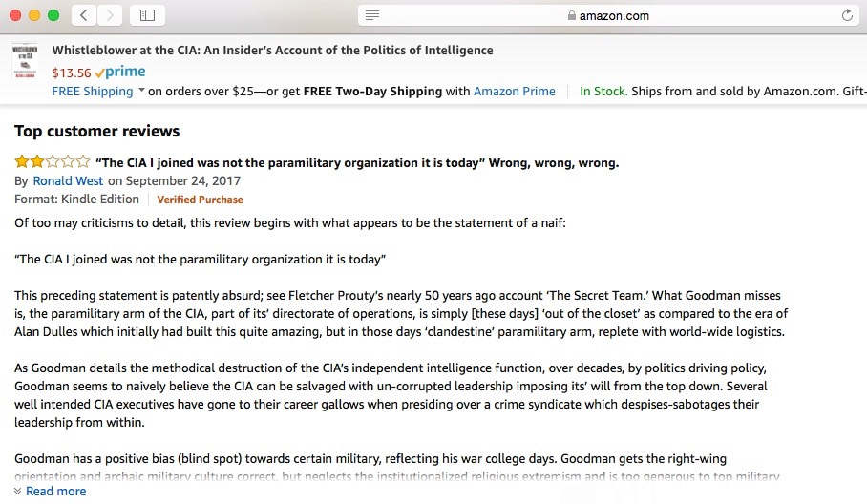The height and width of the screenshot is (504, 867).
Task: Expand the FREE Shipping dropdown arrow
Action: click(141, 91)
